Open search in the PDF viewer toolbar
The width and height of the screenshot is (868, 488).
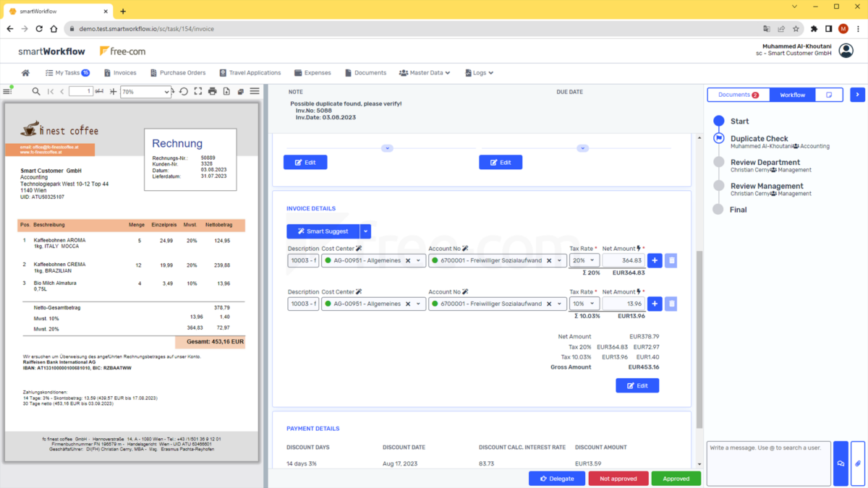(36, 92)
